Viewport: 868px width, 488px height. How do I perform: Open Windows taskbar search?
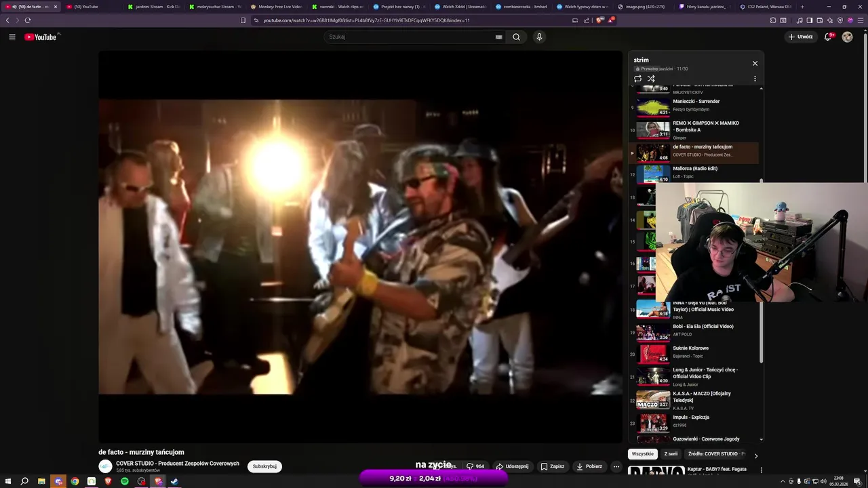(24, 481)
